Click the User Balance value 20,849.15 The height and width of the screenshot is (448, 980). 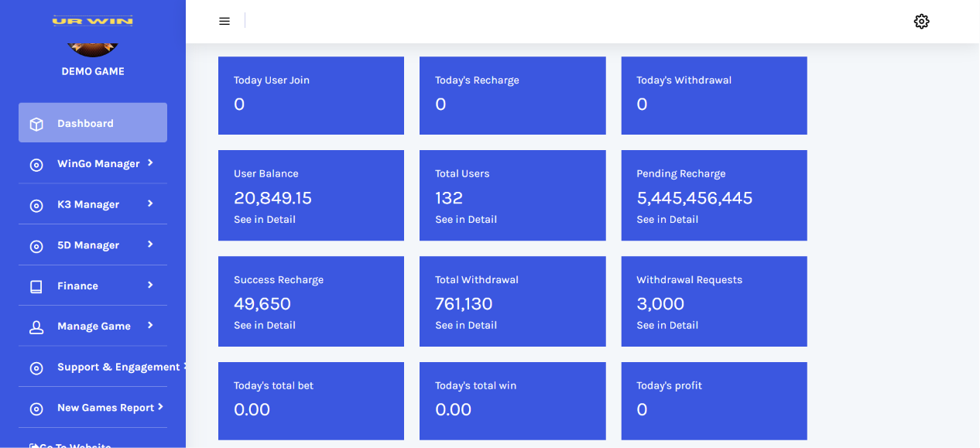272,198
